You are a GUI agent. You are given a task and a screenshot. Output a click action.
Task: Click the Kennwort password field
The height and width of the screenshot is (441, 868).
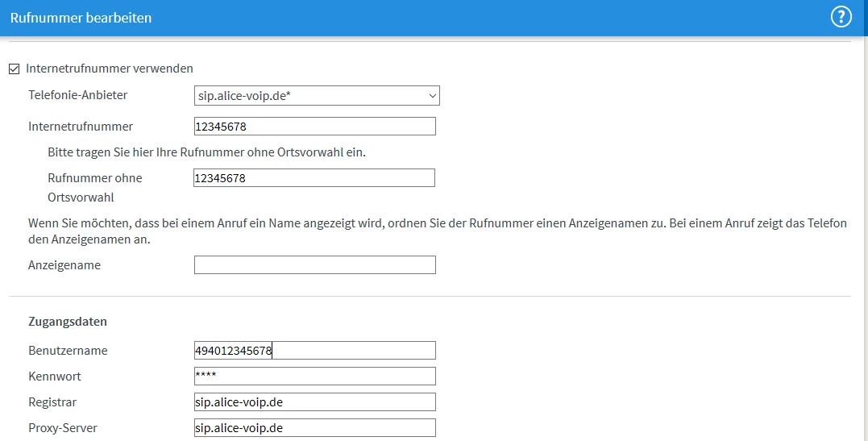315,377
